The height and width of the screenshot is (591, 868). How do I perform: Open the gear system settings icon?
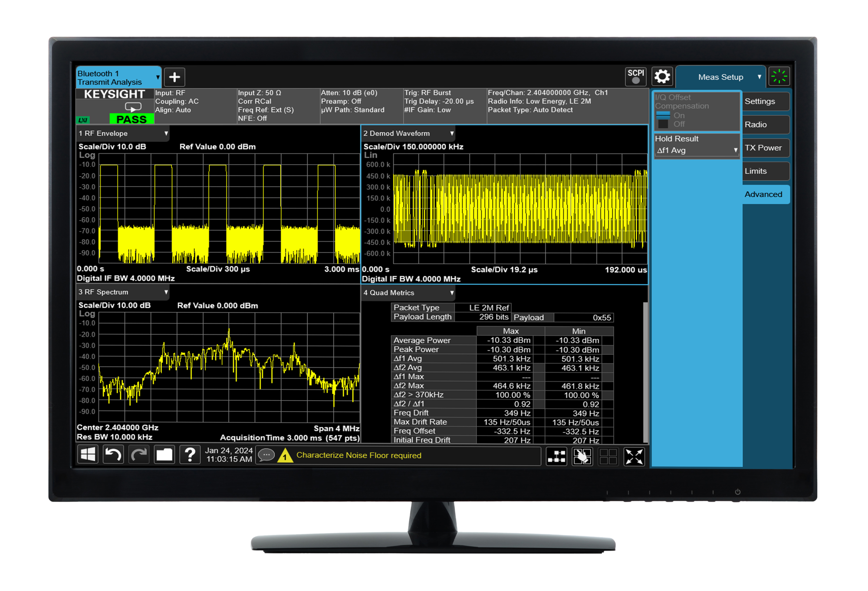click(662, 77)
